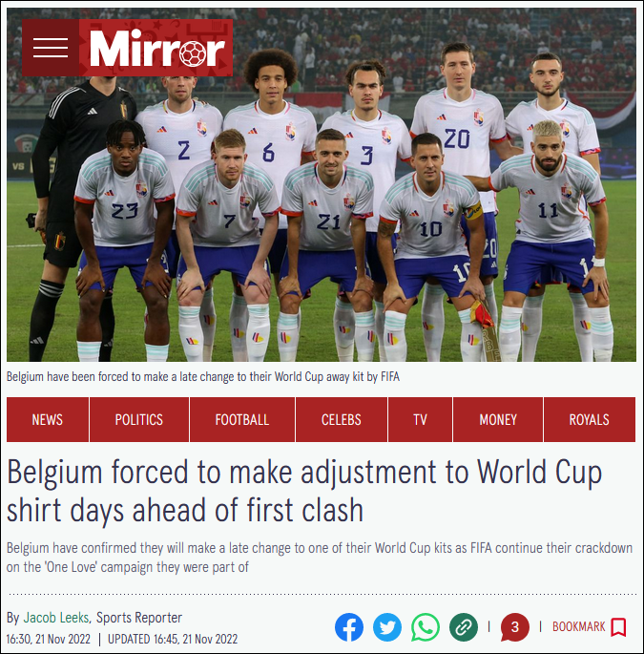Share article on Twitter

click(387, 627)
